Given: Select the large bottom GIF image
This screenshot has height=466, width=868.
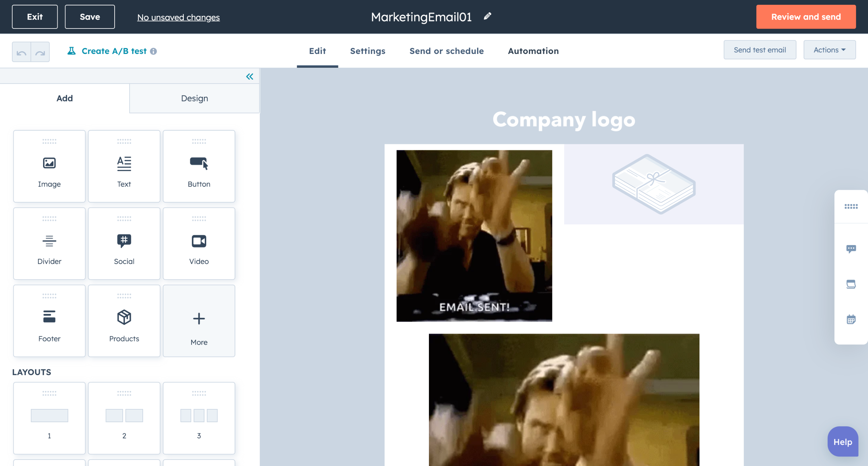Looking at the screenshot, I should click(x=564, y=400).
